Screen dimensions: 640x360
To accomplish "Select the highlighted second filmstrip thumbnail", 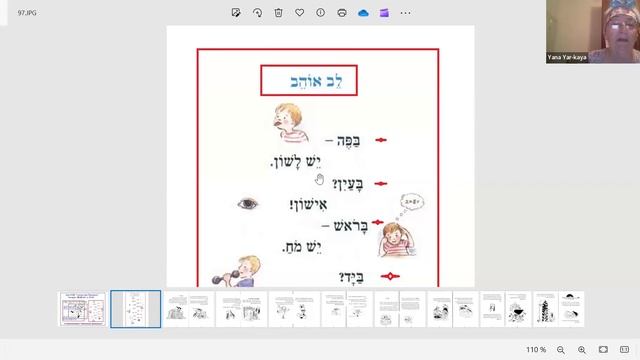I will pos(136,309).
